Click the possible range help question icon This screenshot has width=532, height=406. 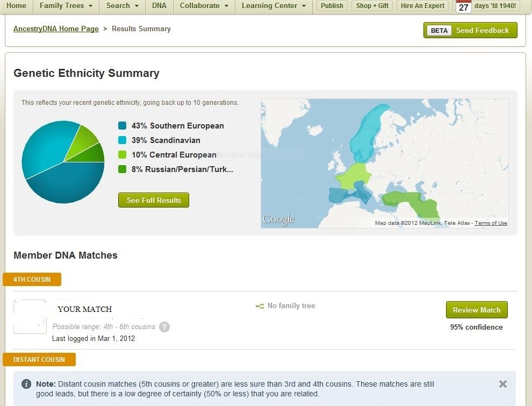[164, 327]
